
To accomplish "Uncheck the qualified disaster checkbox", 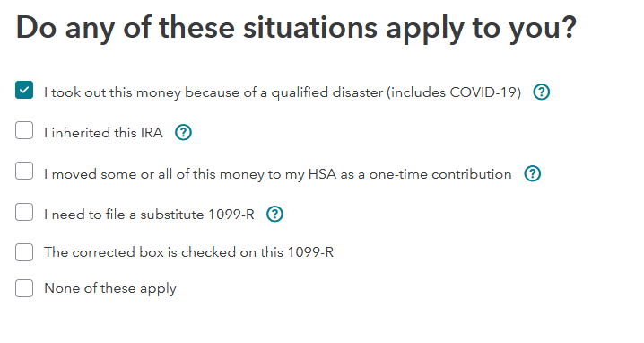I will [x=24, y=90].
